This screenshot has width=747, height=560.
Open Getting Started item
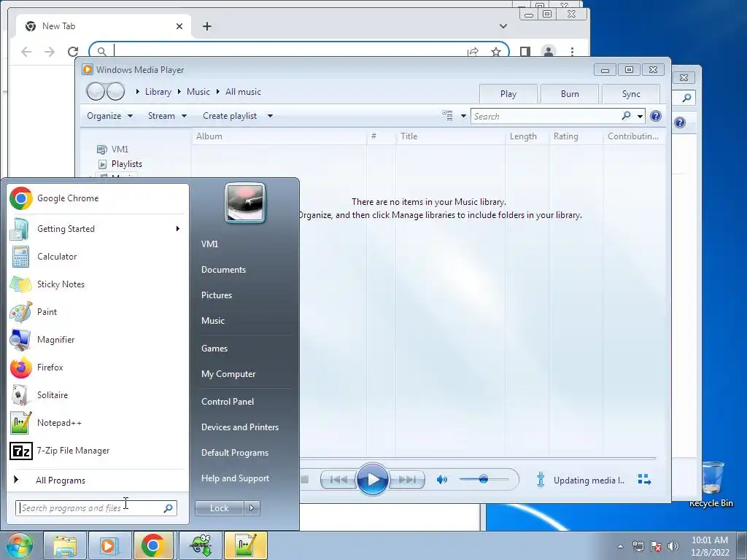(97, 229)
